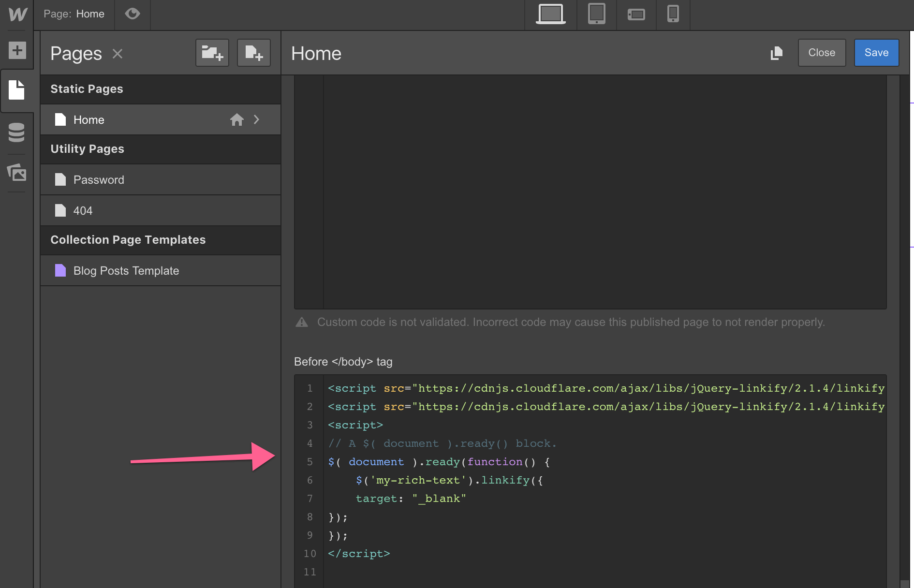Open the Pages panel icon
This screenshot has width=914, height=588.
pyautogui.click(x=17, y=90)
